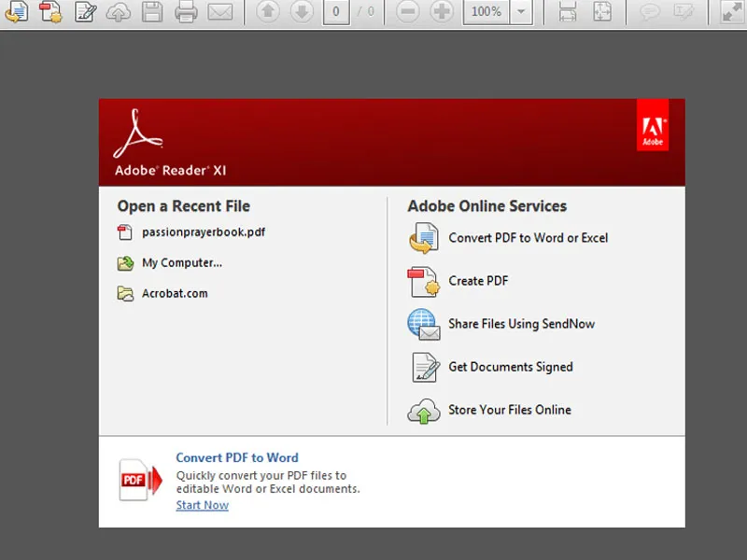
Task: Open Get Documents Signed service
Action: pos(510,367)
